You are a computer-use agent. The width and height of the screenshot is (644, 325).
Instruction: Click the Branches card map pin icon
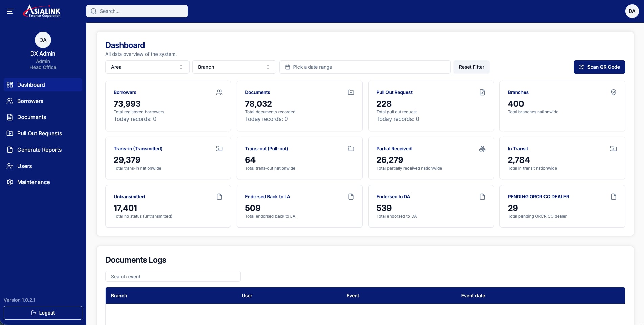coord(614,92)
